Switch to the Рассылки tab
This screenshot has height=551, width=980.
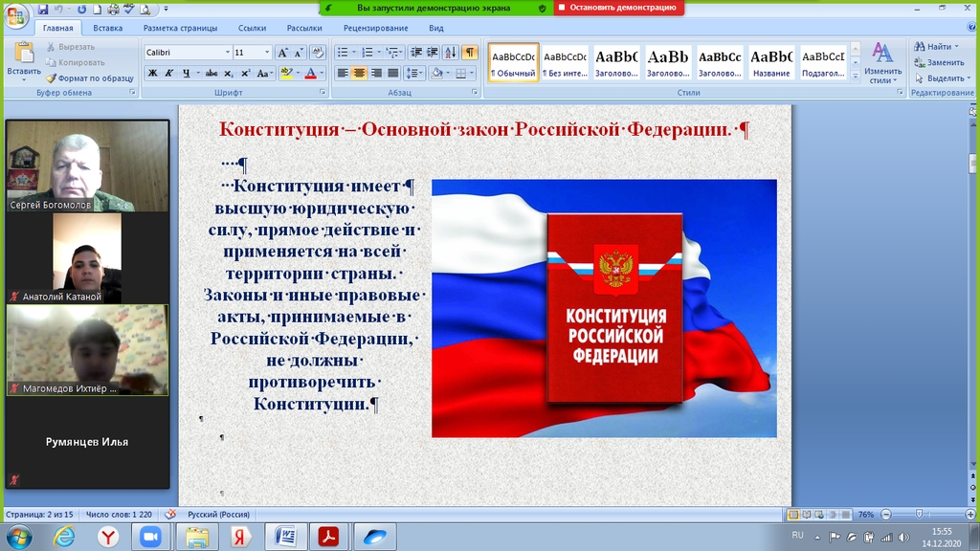pyautogui.click(x=304, y=28)
